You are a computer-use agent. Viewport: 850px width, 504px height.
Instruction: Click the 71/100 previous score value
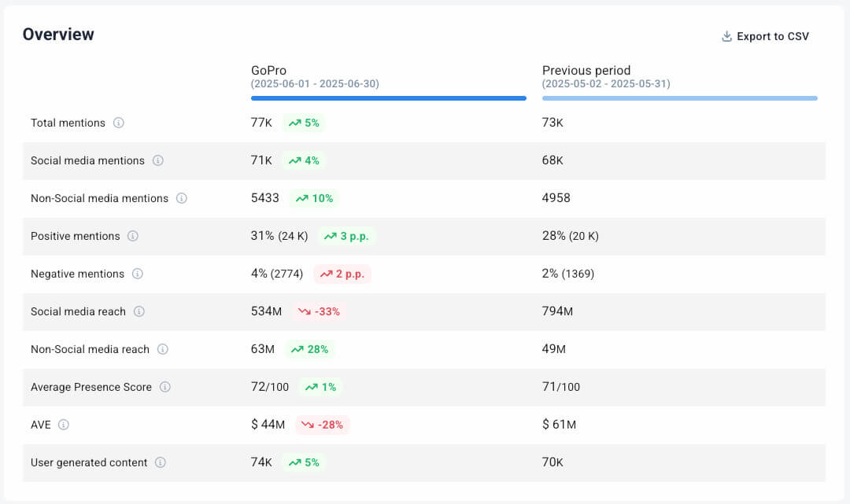pos(561,387)
